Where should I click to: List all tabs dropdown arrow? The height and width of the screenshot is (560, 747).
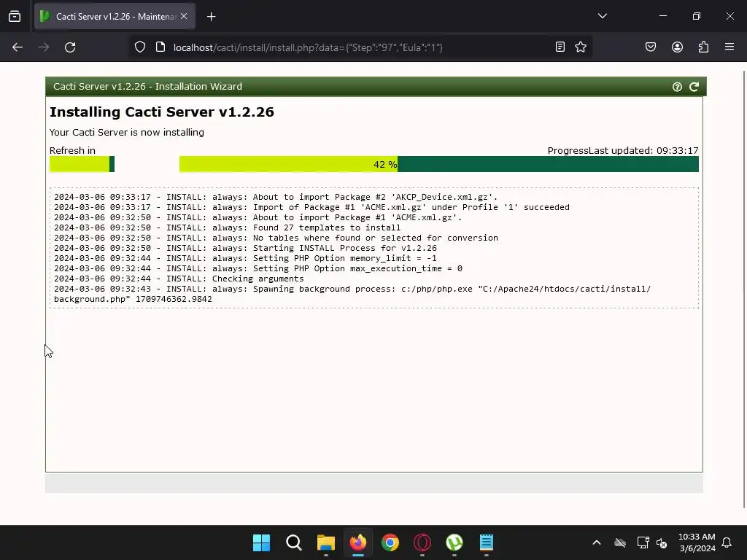click(603, 16)
